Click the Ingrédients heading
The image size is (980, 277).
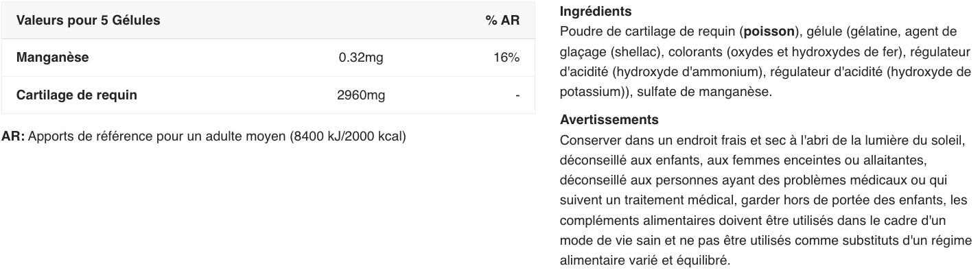point(596,12)
